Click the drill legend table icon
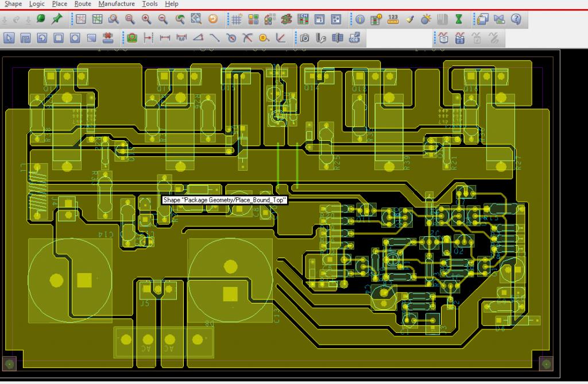The height and width of the screenshot is (384, 588). point(338,38)
